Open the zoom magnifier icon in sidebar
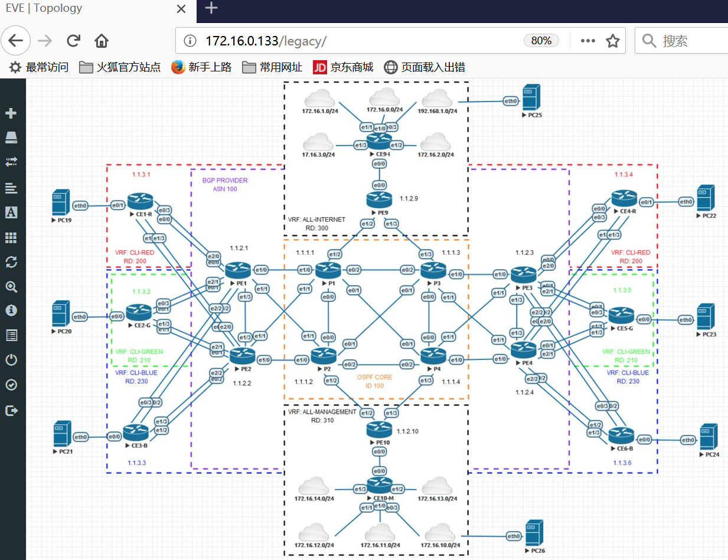 pyautogui.click(x=11, y=287)
